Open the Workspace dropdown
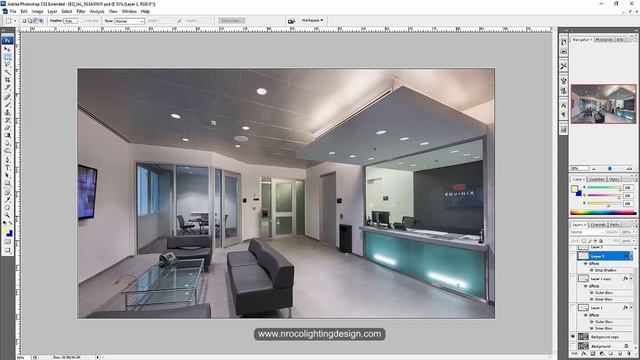 coord(313,20)
